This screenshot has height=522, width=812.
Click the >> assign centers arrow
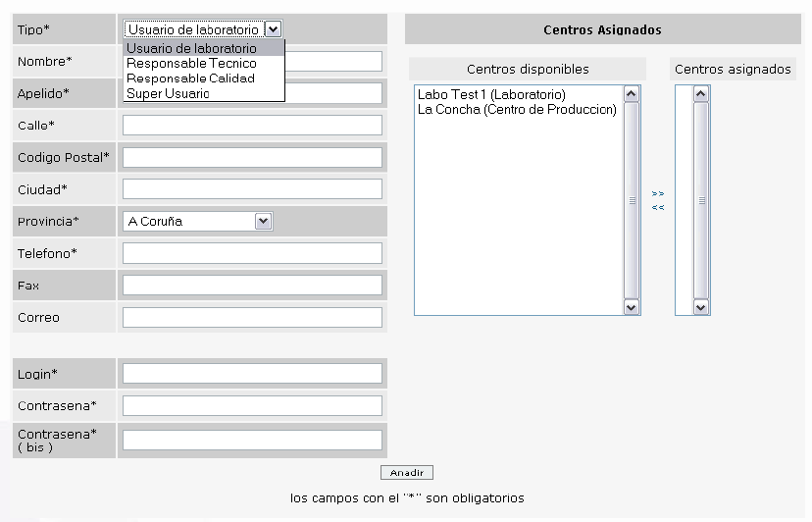point(658,194)
